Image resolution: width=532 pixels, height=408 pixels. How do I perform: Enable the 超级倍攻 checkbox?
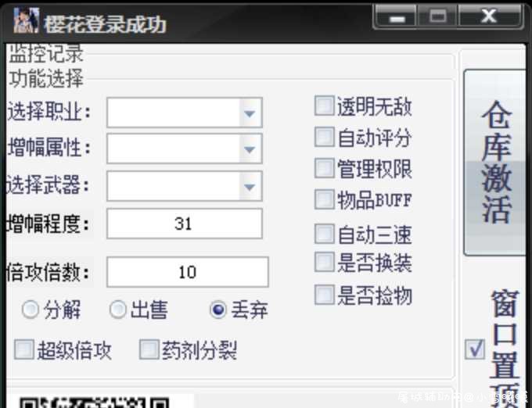[23, 349]
